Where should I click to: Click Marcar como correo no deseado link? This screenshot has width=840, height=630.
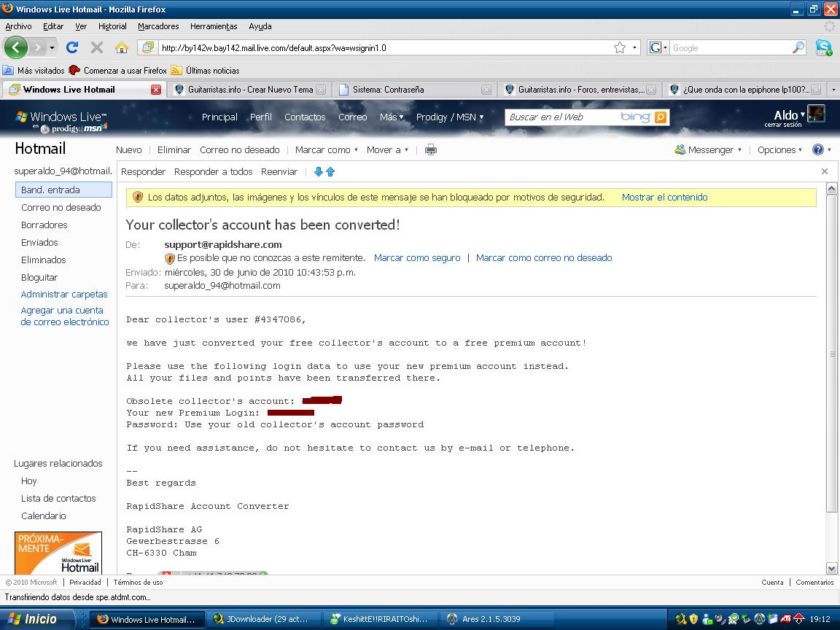[544, 257]
